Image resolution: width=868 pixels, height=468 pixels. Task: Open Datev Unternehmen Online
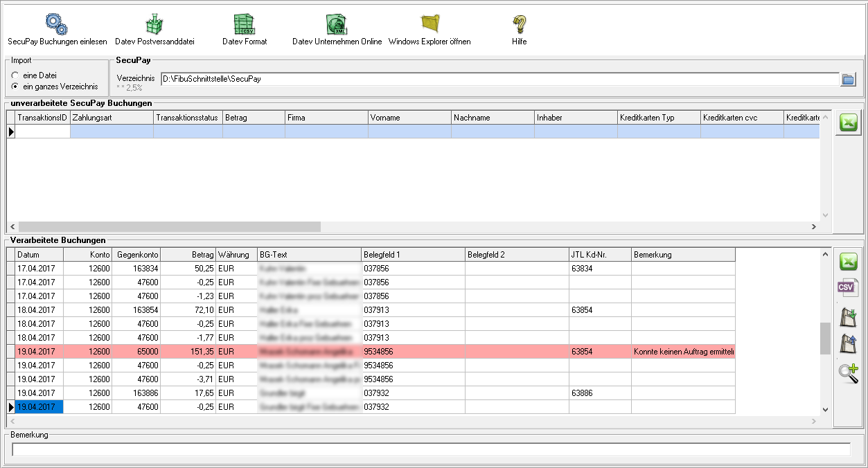(x=337, y=24)
